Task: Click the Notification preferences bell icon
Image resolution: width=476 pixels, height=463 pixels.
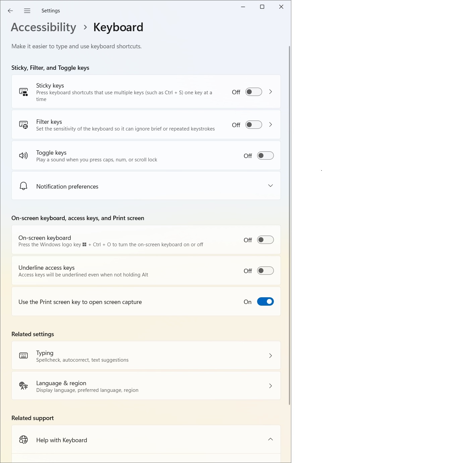Action: coord(23,186)
